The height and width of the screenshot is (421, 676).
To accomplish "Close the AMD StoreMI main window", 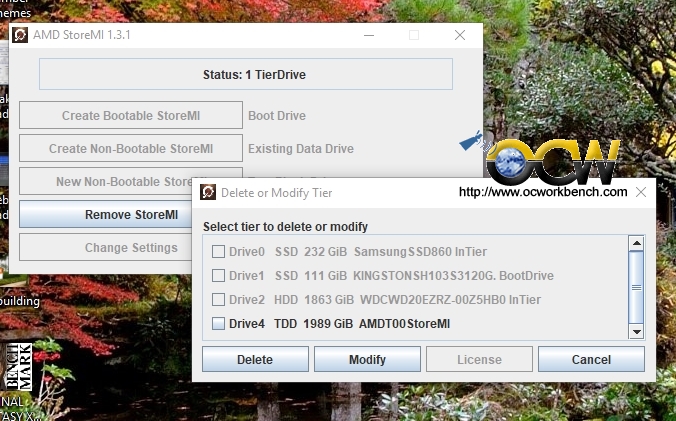I will pyautogui.click(x=460, y=35).
